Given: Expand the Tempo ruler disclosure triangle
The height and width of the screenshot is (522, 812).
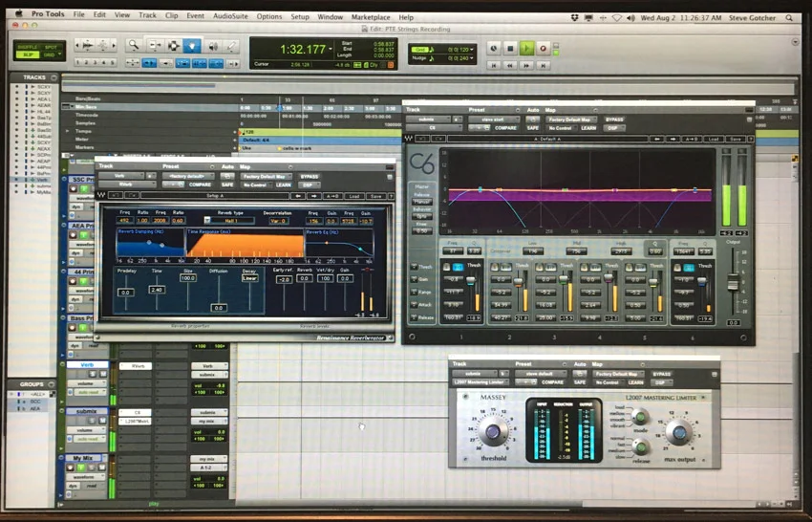Looking at the screenshot, I should click(66, 131).
